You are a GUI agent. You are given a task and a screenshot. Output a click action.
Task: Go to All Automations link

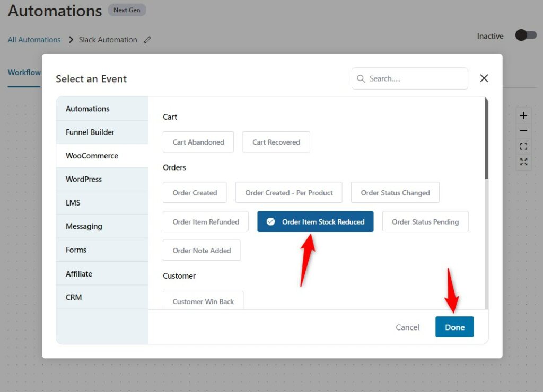(34, 40)
